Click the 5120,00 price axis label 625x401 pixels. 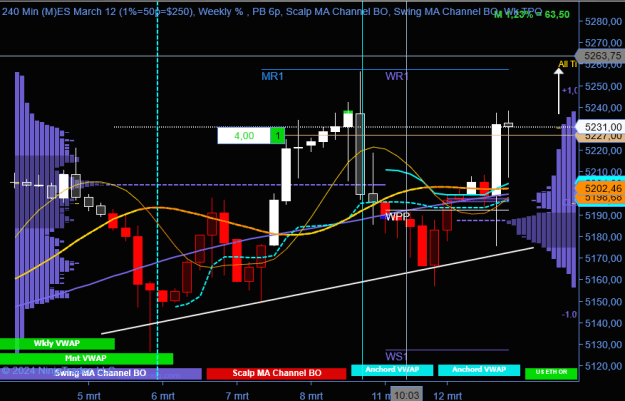click(603, 366)
